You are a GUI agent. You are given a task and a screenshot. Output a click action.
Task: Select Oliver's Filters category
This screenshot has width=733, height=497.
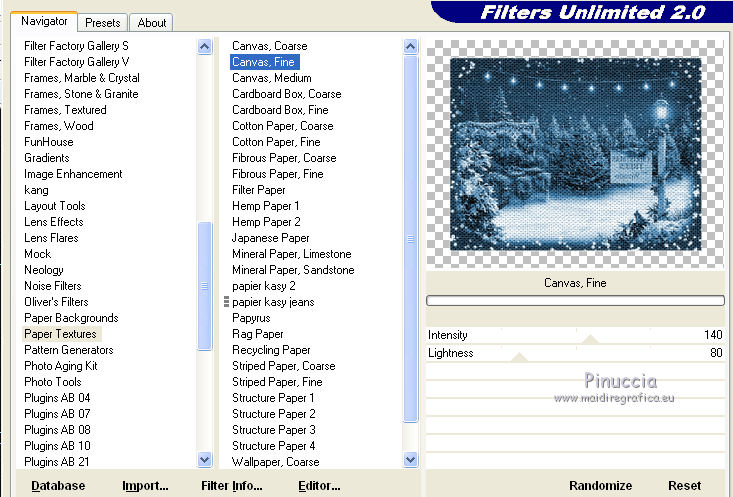(56, 302)
